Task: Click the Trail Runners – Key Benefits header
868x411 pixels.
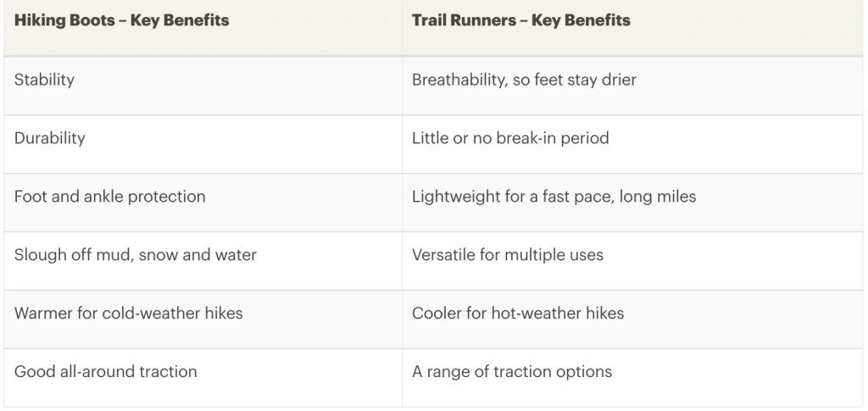Action: pos(520,20)
